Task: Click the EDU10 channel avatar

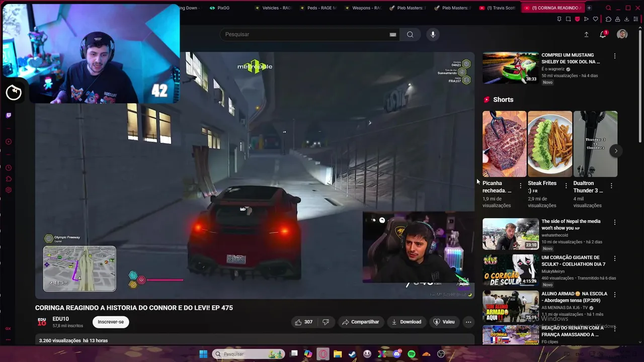Action: pyautogui.click(x=42, y=322)
